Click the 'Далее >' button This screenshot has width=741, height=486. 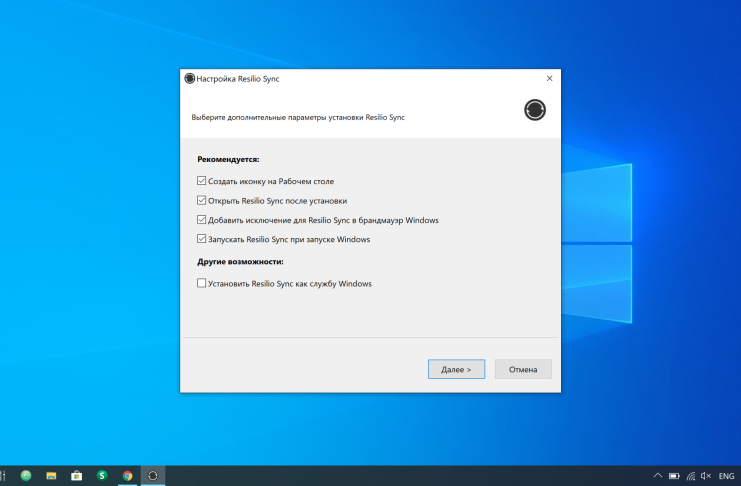point(456,369)
